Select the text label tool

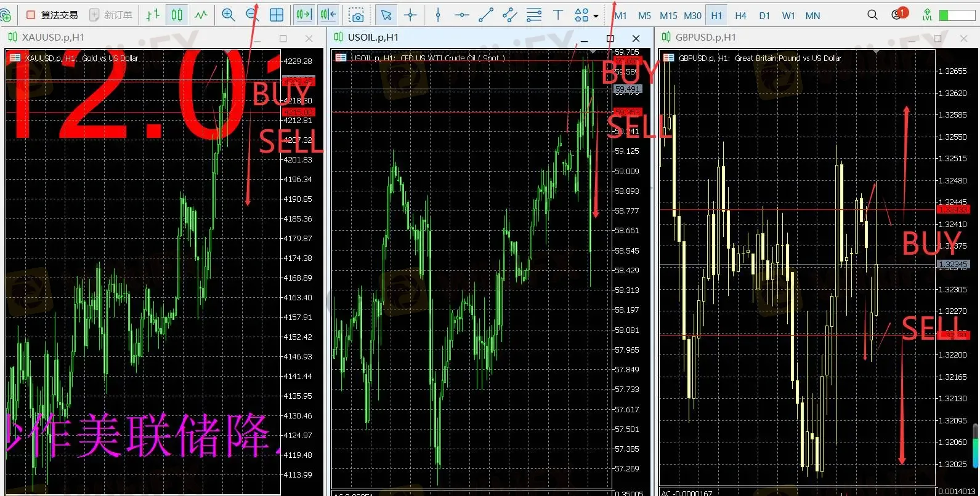(x=558, y=15)
